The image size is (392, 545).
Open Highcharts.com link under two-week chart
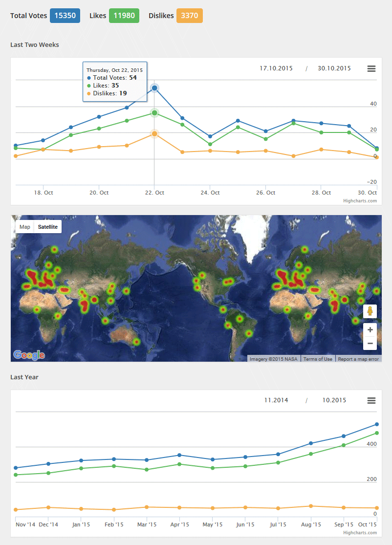pos(360,201)
